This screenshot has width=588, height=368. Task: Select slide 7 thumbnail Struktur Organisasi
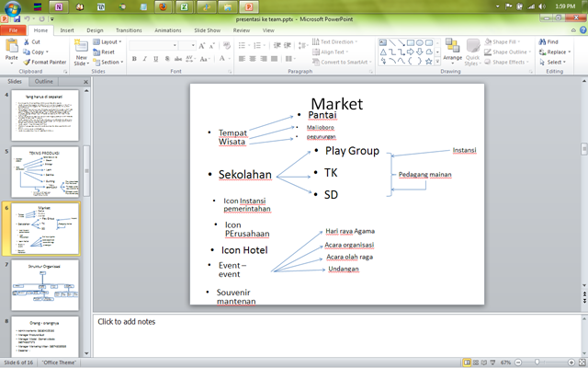45,285
